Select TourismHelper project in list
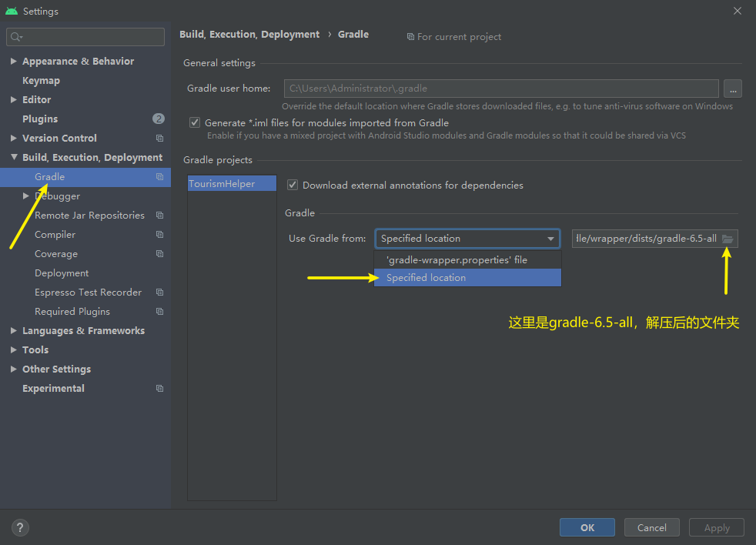756x545 pixels. [x=232, y=184]
